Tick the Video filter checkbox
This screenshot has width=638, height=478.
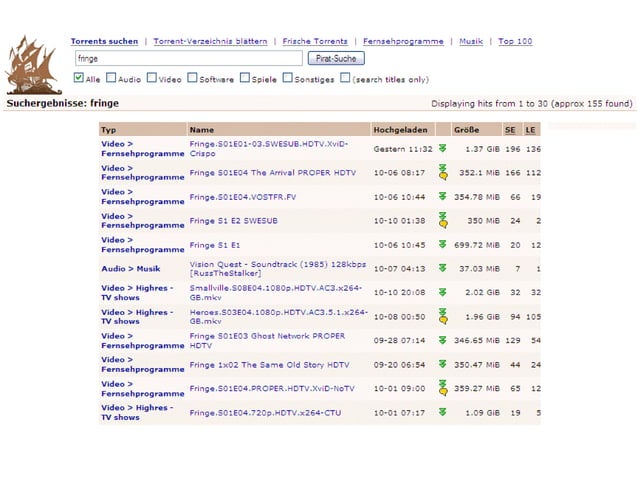click(151, 78)
